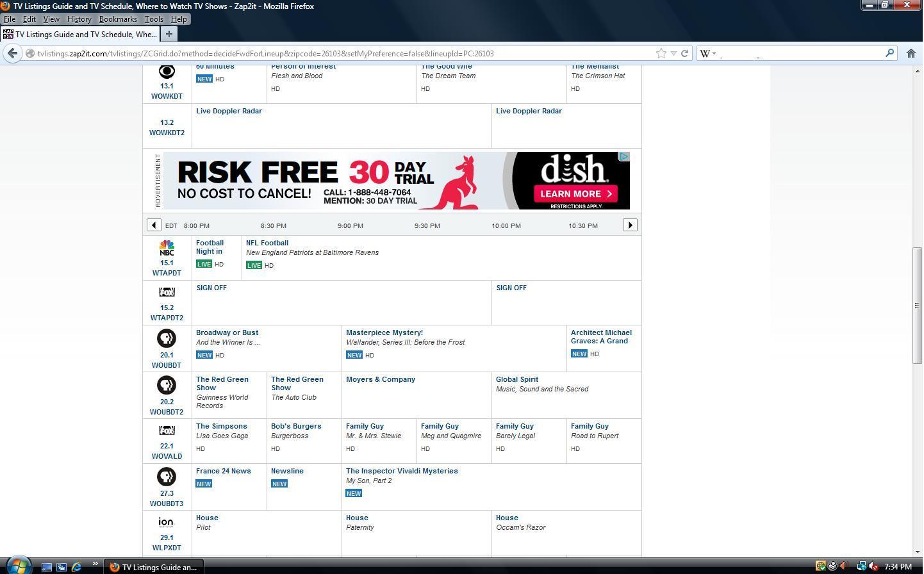Open the Windows Start button

[17, 565]
